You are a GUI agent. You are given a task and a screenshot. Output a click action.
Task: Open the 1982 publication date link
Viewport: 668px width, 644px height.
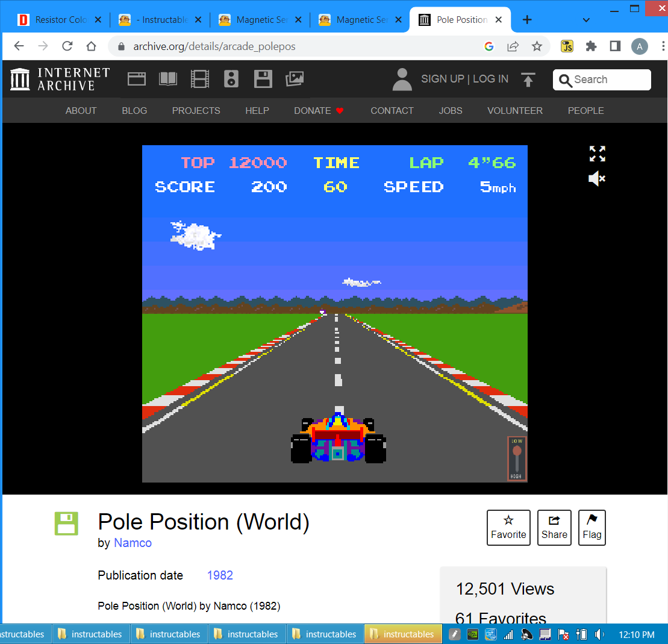point(220,575)
